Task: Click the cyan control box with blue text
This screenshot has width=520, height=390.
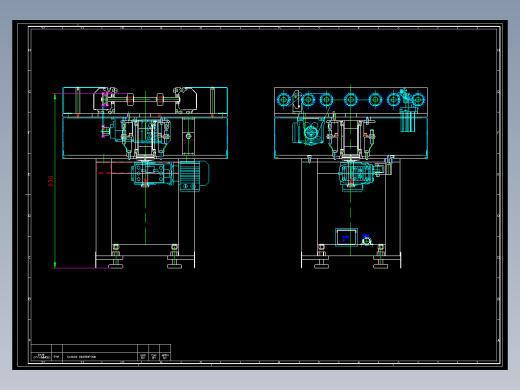Action: pyautogui.click(x=346, y=237)
